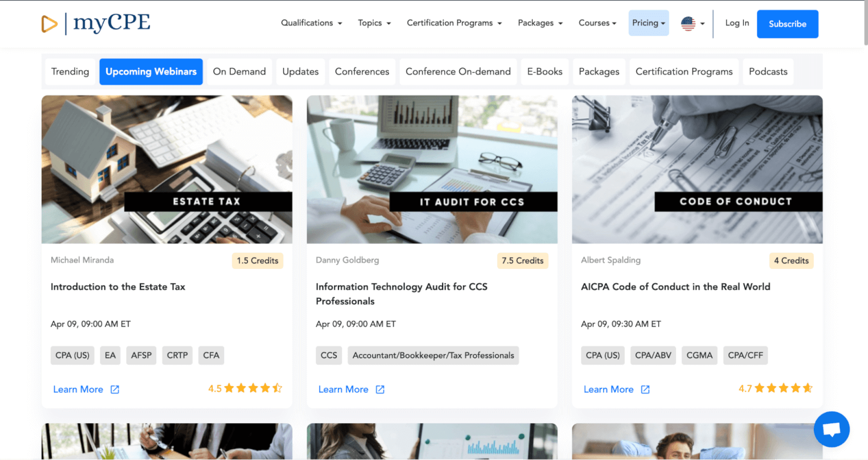Click instructor name Michael Miranda
Viewport: 868px width, 460px height.
82,260
